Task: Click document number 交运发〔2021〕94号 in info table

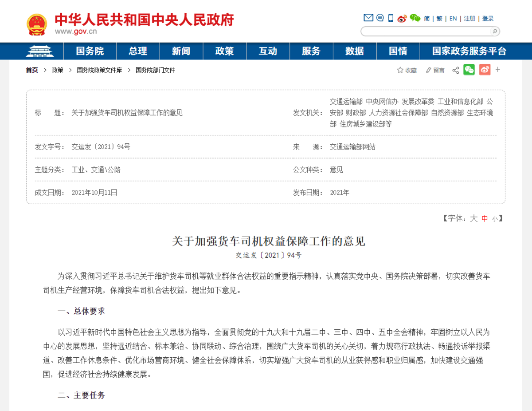Action: (101, 147)
